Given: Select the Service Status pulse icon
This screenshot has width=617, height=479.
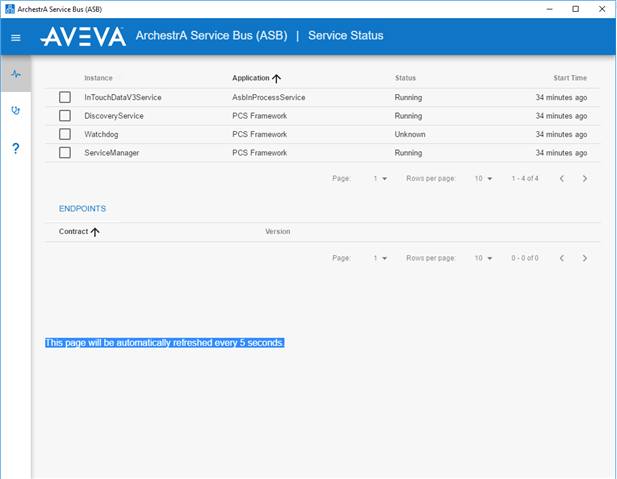Looking at the screenshot, I should click(x=16, y=74).
